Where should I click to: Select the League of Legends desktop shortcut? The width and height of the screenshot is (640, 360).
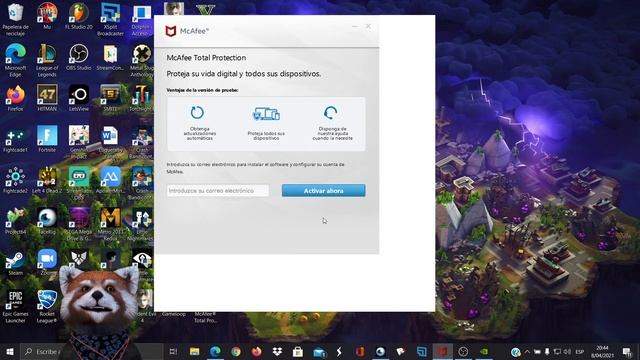point(47,60)
